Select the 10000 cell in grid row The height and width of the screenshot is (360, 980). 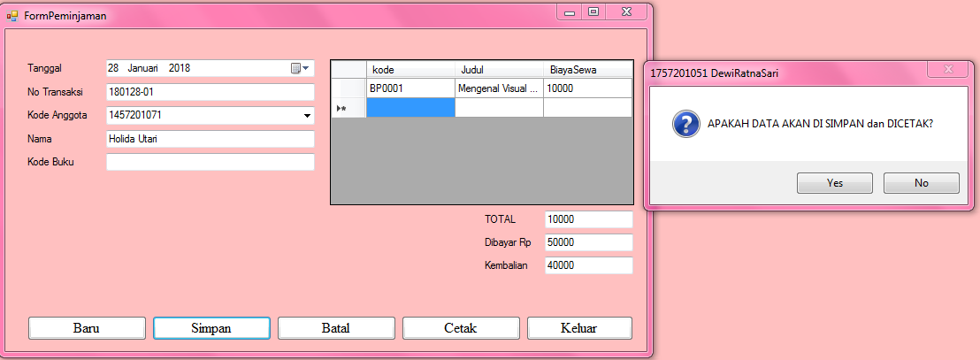point(587,88)
